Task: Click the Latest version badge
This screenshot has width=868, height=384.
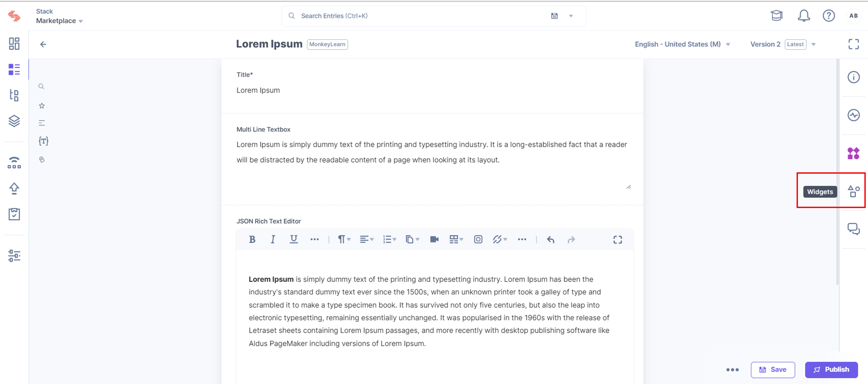Action: pyautogui.click(x=795, y=44)
